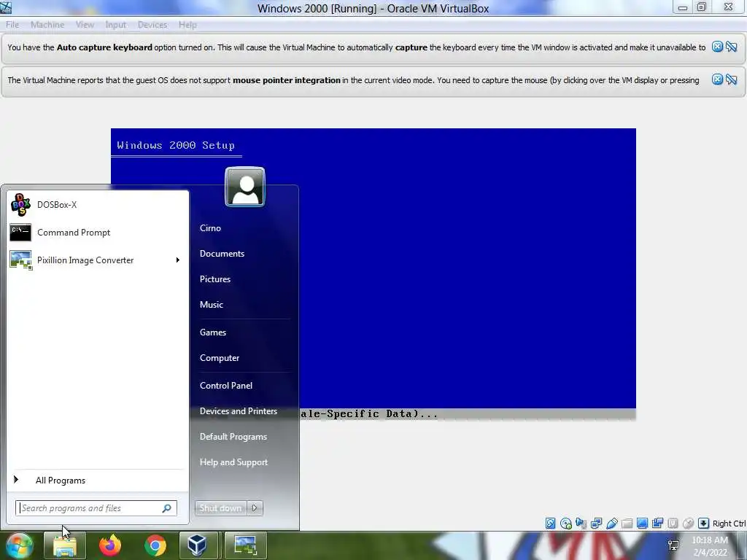Click the Windows Start orb
Screen dimensions: 747x560
18,545
